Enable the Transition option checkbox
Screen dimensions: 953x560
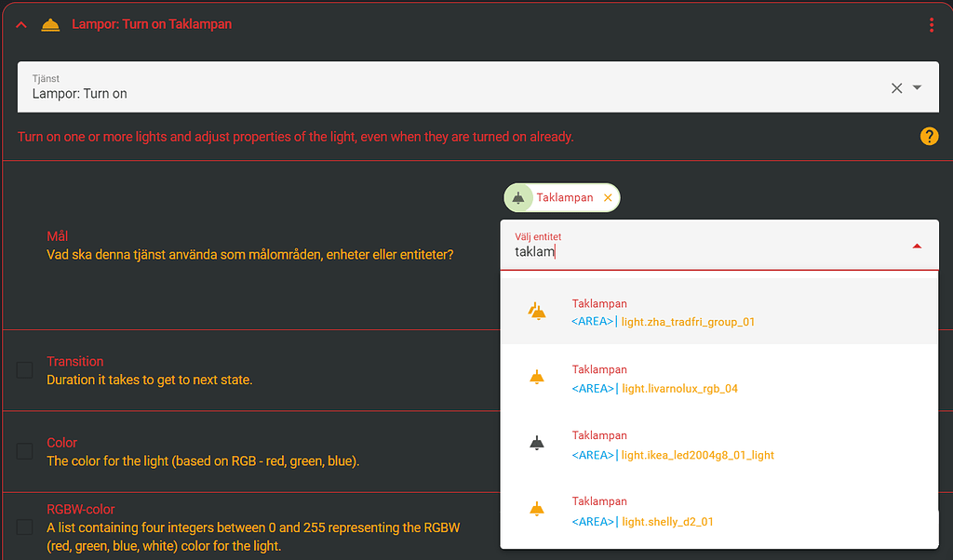point(24,369)
